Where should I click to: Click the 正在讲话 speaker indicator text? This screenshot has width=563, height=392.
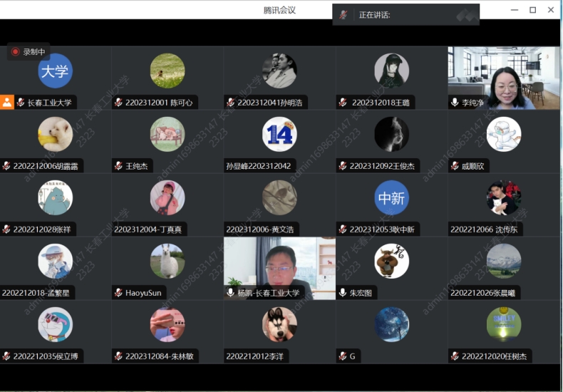click(374, 15)
